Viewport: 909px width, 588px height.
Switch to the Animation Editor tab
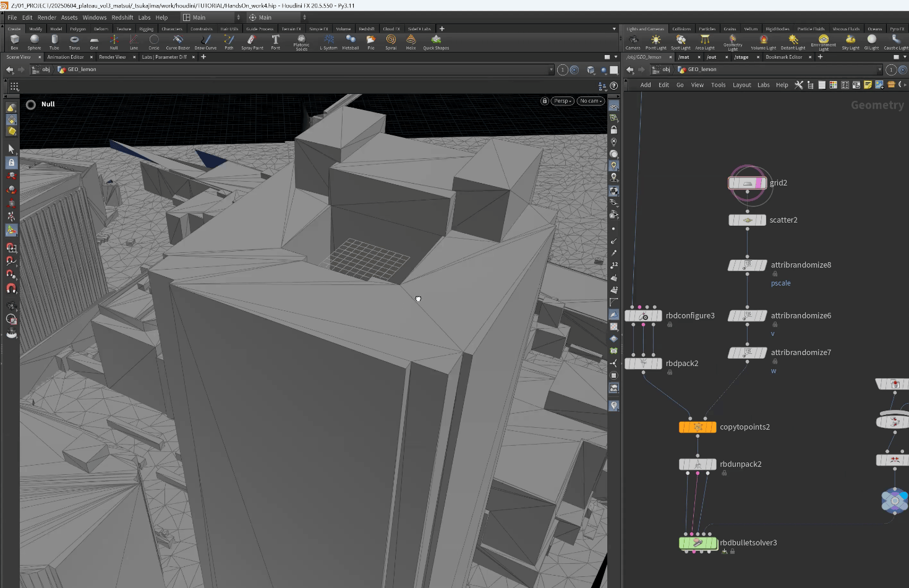tap(66, 57)
